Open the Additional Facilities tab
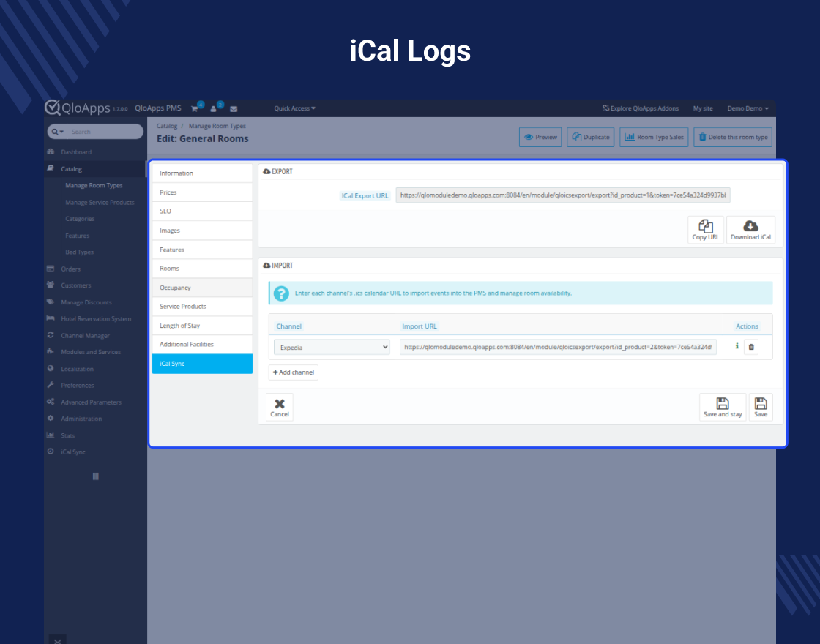The height and width of the screenshot is (644, 820). click(202, 345)
